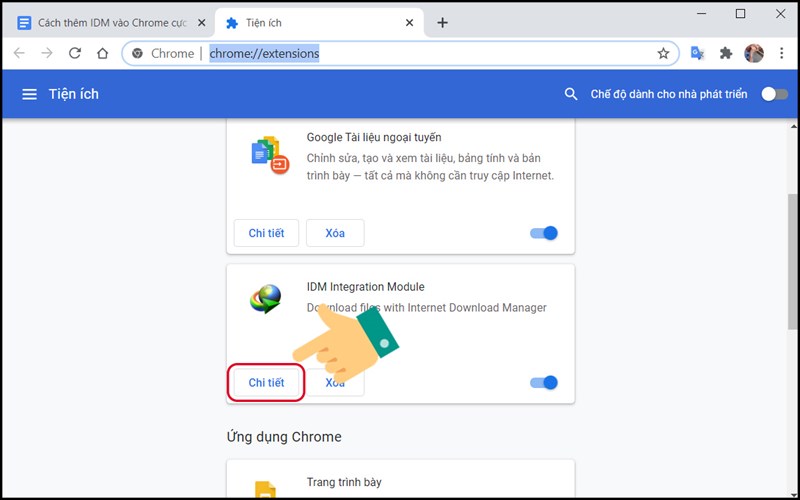Disable the Google Tài liệu ngoại tuyến toggle
This screenshot has height=500, width=800.
tap(544, 233)
